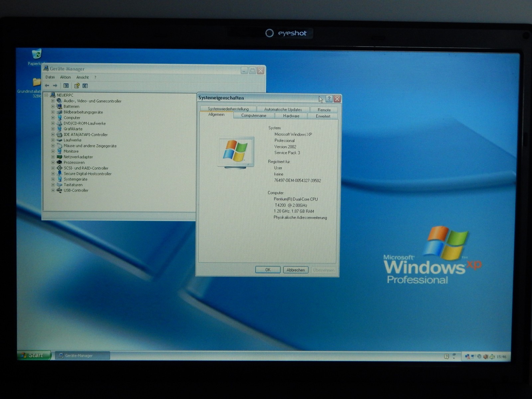Click the DVD/CD-ROM-Laufwerke icon

pyautogui.click(x=60, y=123)
